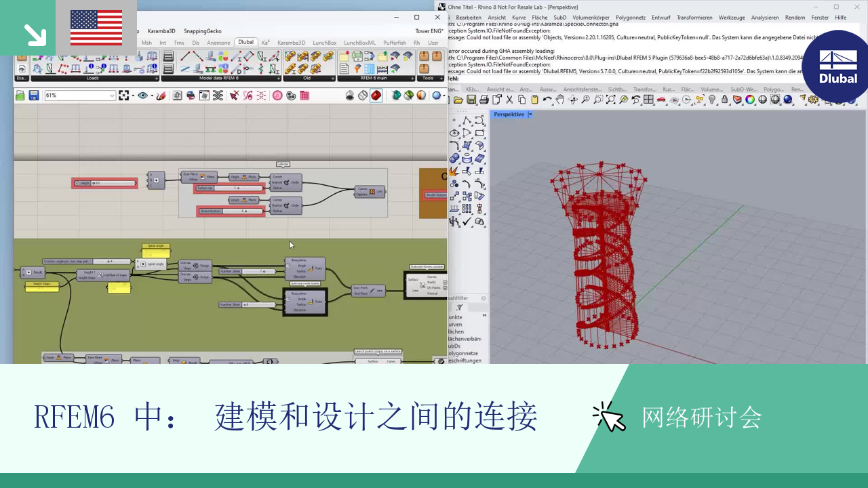Select the Sphere tool in Rhino's sidebar
This screenshot has width=868, height=488.
tap(453, 157)
